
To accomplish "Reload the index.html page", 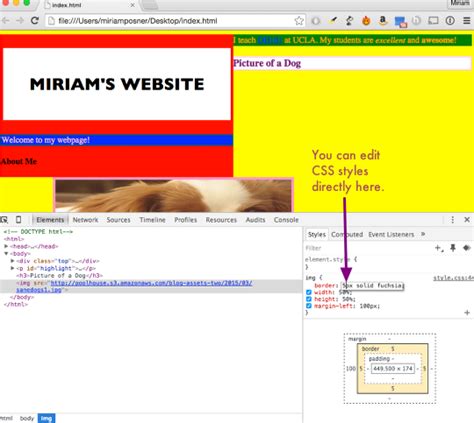I will click(35, 21).
